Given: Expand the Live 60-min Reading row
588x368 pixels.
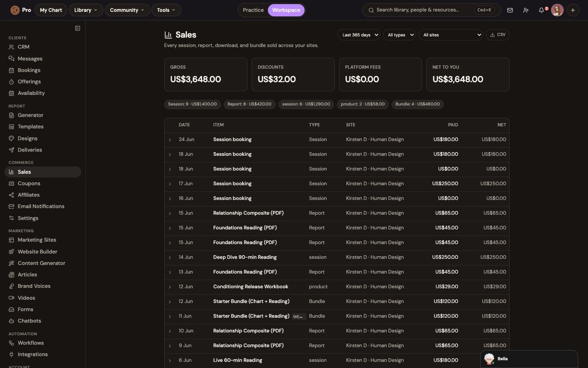Looking at the screenshot, I should click(170, 361).
